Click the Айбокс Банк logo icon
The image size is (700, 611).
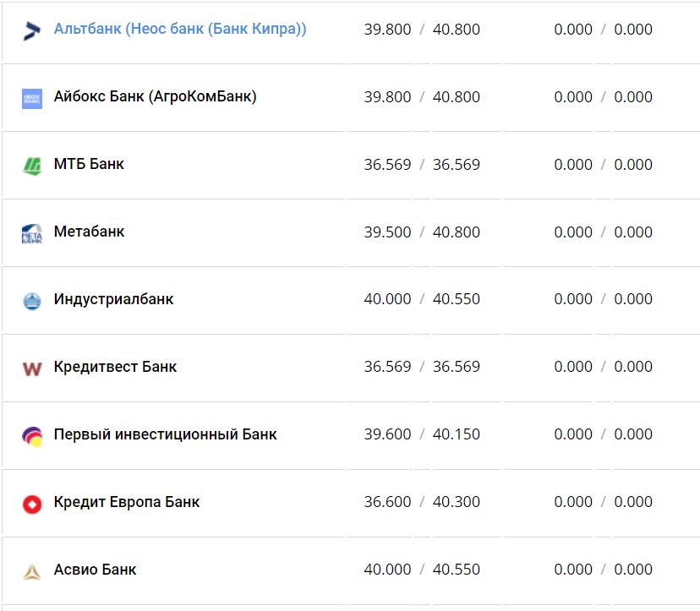click(x=31, y=98)
